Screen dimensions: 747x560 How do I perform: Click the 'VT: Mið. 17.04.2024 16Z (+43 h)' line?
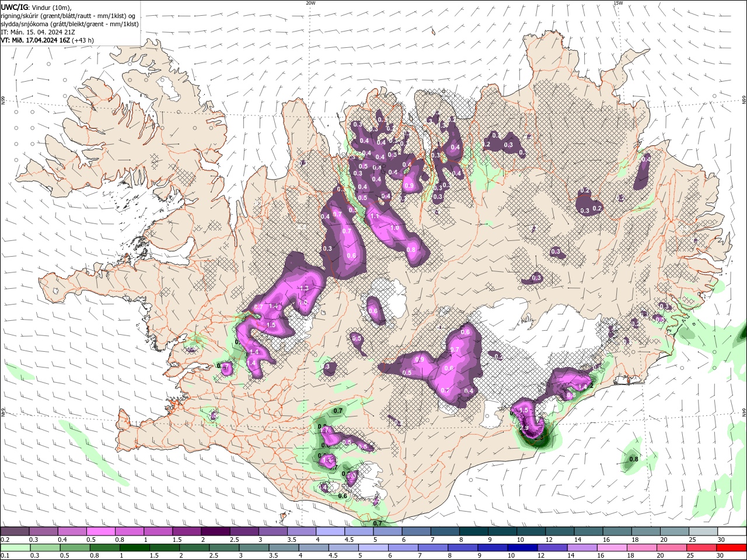coord(47,40)
